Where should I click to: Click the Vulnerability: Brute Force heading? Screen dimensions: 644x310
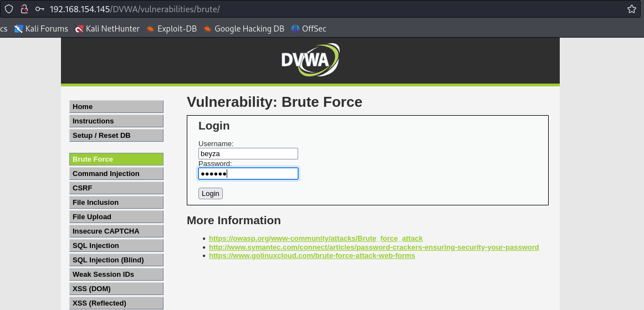tap(274, 102)
